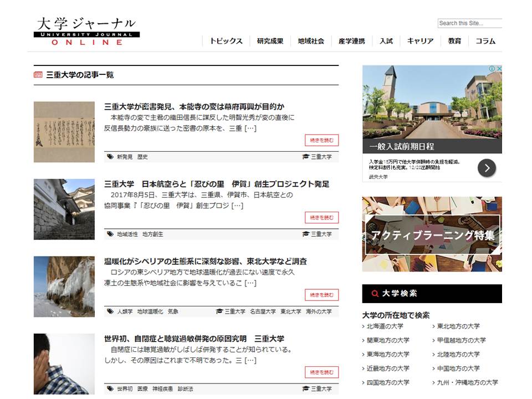This screenshot has width=532, height=399.
Task: Click 続きを読む for the 密書発見 article
Action: (x=321, y=140)
